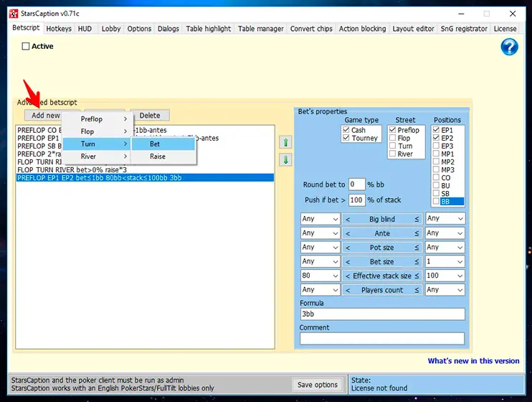The width and height of the screenshot is (532, 402).
Task: Tick the BB position checkbox
Action: tap(437, 202)
